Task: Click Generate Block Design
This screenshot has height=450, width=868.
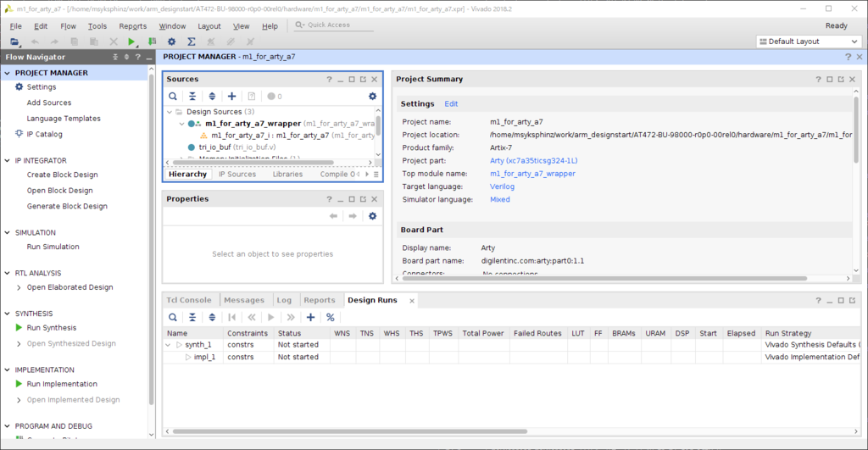Action: tap(67, 206)
